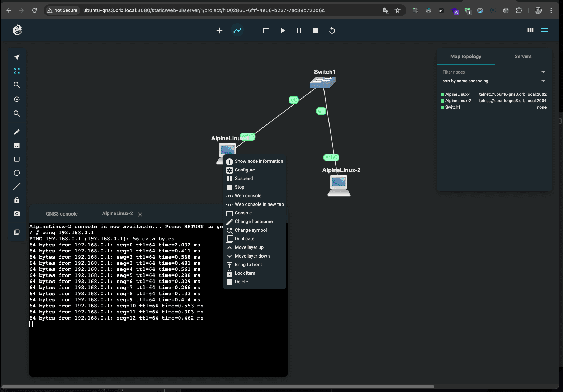Select Change hostname in context menu
Viewport: 563px width, 392px height.
coord(254,222)
